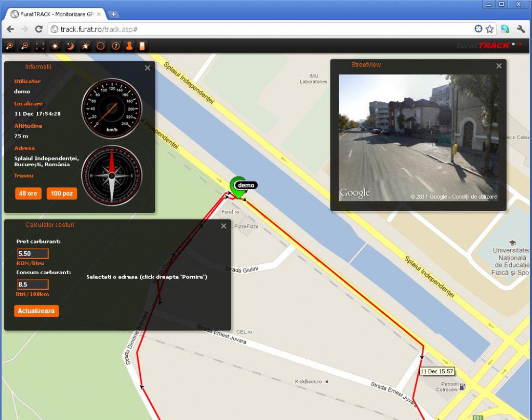Click the localizare time 11 Dec 17:54:20
The image size is (532, 420).
[37, 114]
